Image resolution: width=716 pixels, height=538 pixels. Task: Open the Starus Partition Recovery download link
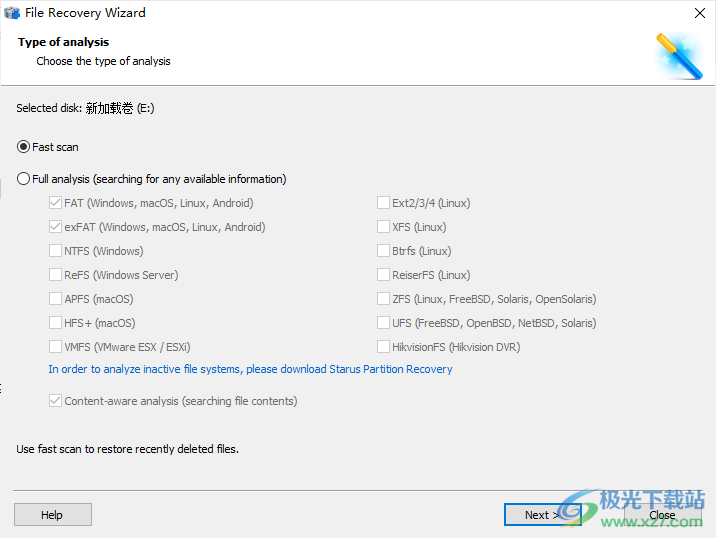click(250, 369)
